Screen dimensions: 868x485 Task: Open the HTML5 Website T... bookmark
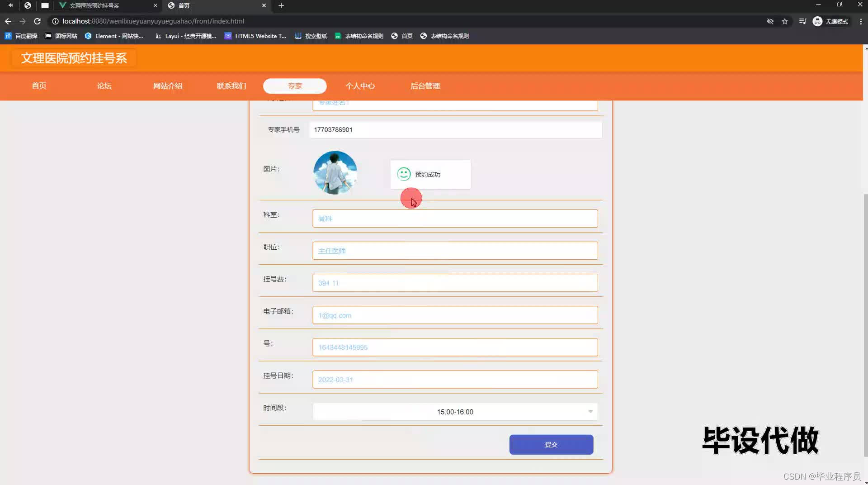pyautogui.click(x=255, y=36)
